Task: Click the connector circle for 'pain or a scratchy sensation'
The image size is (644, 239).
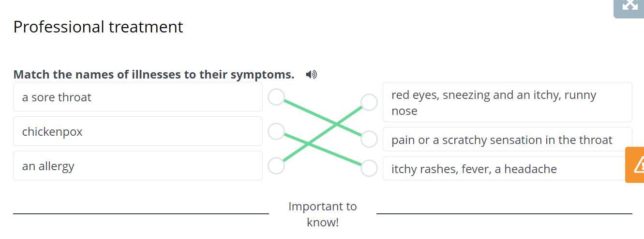Action: tap(369, 139)
